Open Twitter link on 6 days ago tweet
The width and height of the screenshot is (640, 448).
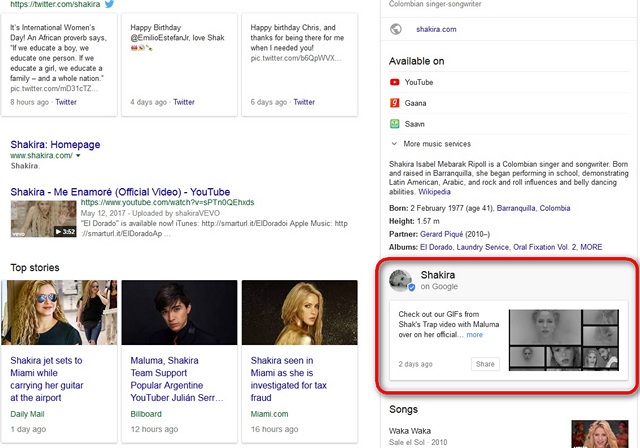click(x=304, y=102)
